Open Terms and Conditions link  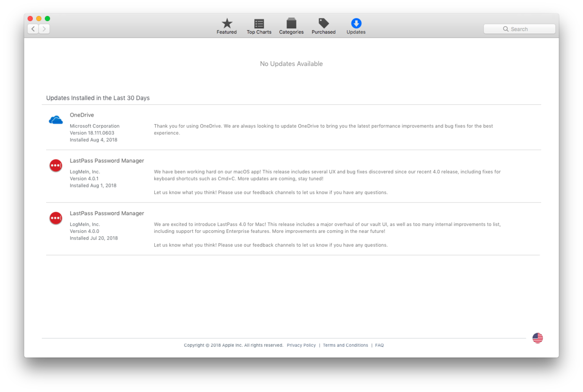pyautogui.click(x=345, y=345)
